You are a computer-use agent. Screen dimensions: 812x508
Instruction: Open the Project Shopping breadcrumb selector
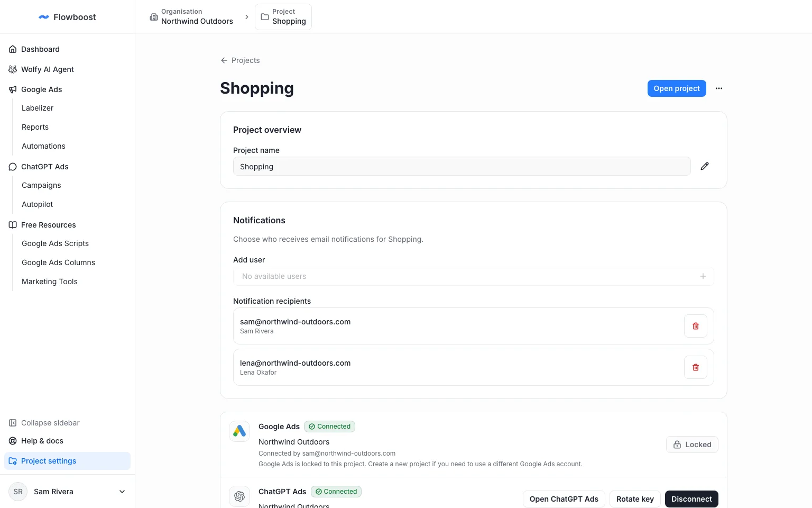tap(283, 17)
